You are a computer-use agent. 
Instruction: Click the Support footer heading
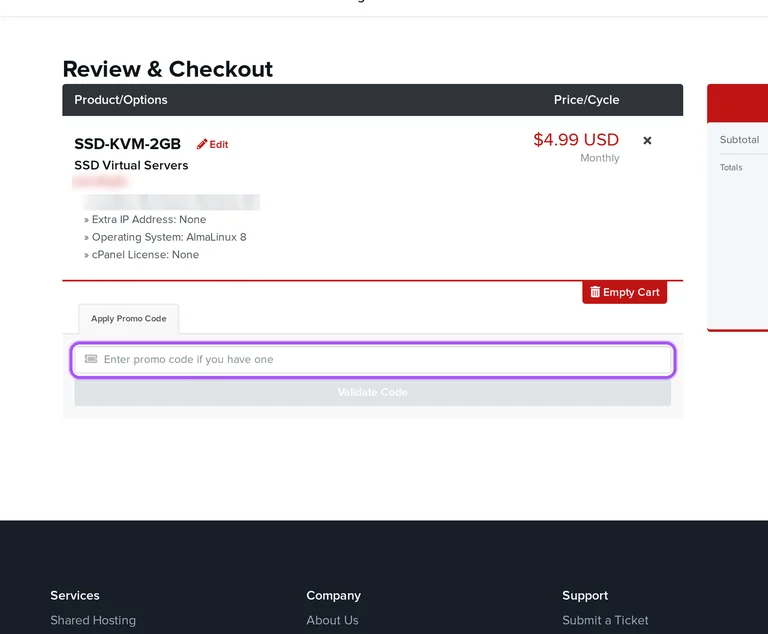(585, 596)
